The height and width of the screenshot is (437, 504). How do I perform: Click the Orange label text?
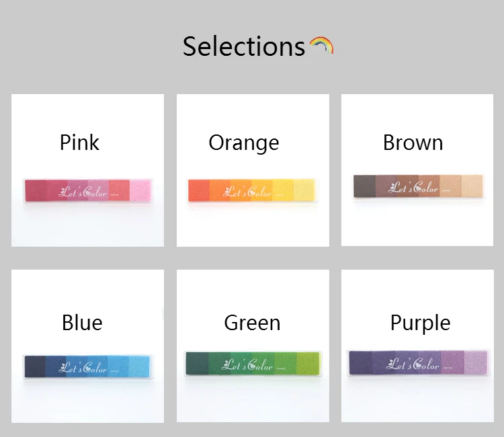click(244, 143)
